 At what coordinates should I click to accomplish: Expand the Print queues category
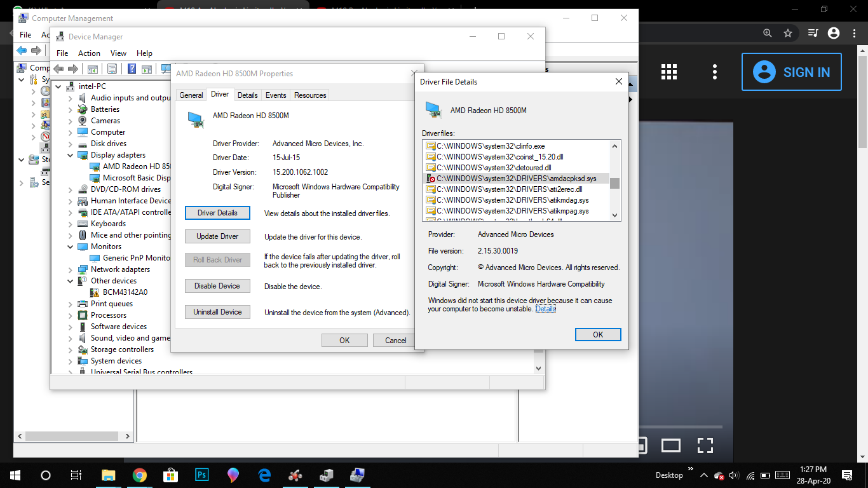tap(71, 304)
